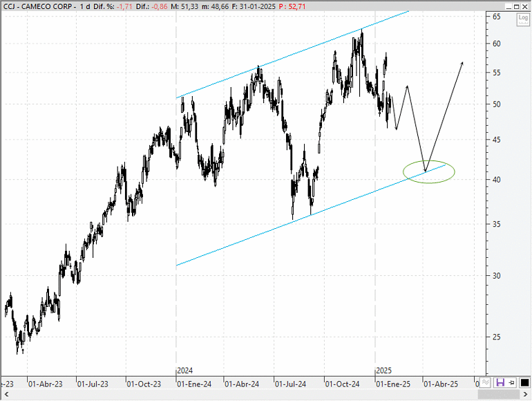Click the 65 price axis label
This screenshot has height=401, width=532.
[496, 17]
